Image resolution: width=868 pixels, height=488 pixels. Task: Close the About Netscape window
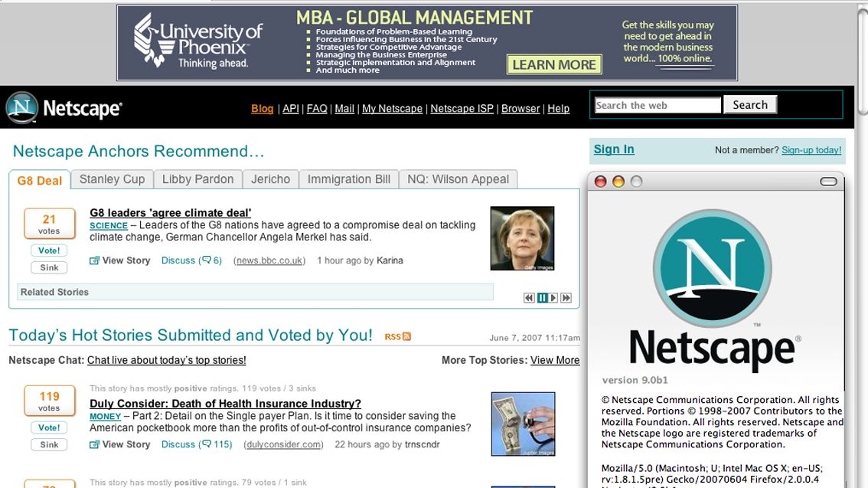(x=601, y=182)
